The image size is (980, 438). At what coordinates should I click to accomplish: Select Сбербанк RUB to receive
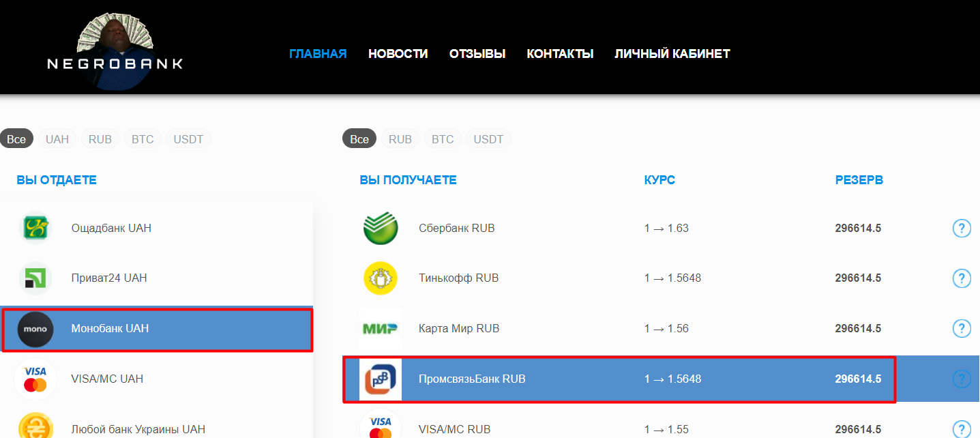point(661,228)
